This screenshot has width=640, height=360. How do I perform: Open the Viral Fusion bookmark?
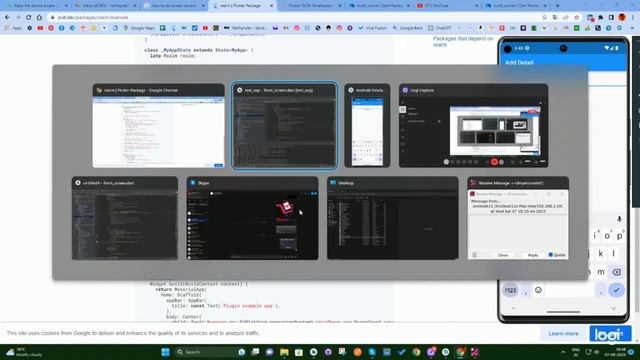tap(372, 28)
